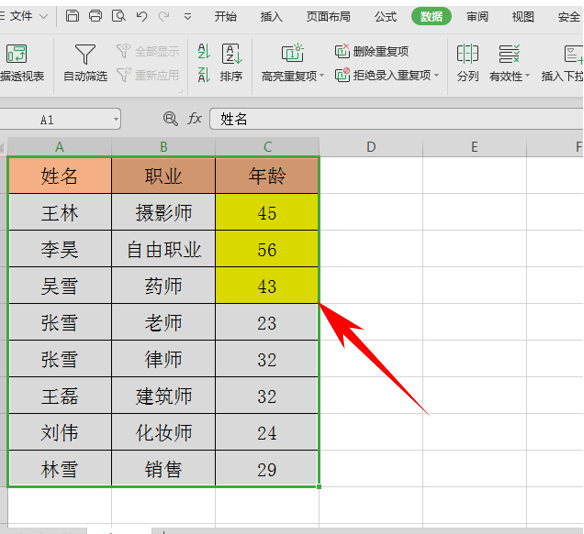Undo the last action
The width and height of the screenshot is (584, 534).
click(142, 16)
